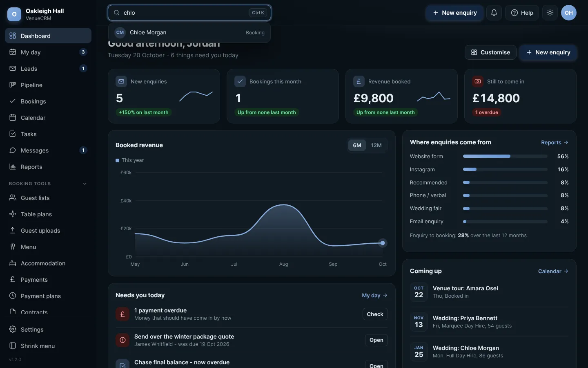Open the OH user avatar menu
The image size is (588, 368).
pyautogui.click(x=569, y=13)
